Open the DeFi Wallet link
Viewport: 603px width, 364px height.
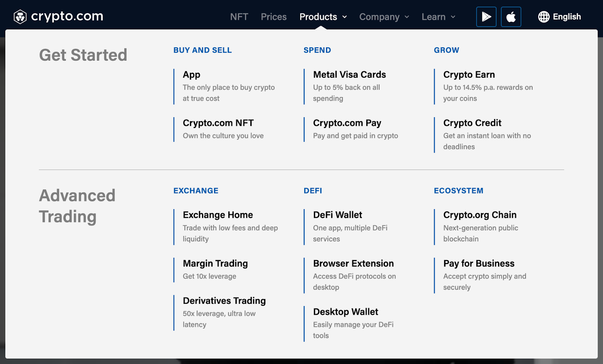(337, 215)
